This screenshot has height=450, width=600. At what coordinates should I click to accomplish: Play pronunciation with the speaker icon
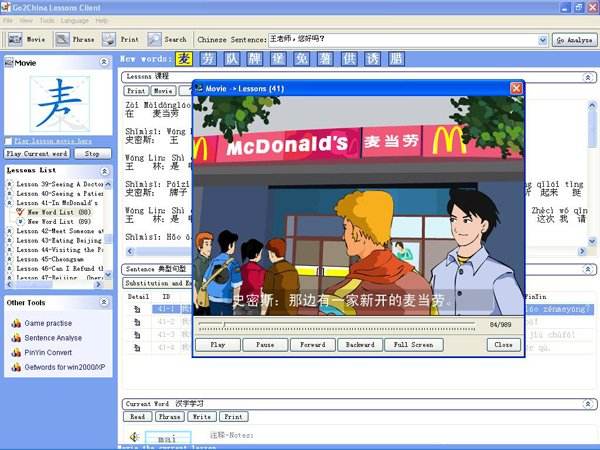coord(134,437)
